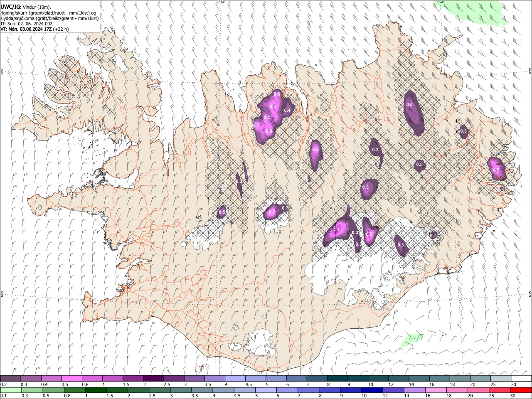Choose the pale green 0.1 rain legend swatch
This screenshot has height=399, width=532.
tap(11, 390)
